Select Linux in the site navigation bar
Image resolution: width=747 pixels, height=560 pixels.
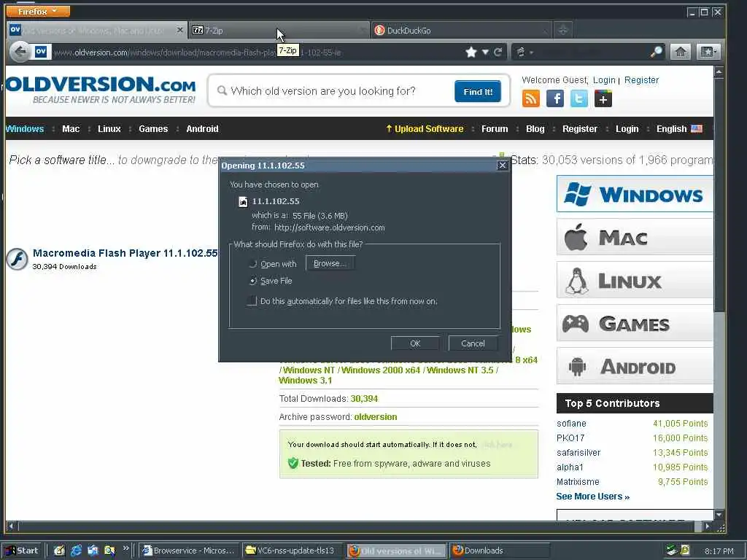pyautogui.click(x=109, y=128)
